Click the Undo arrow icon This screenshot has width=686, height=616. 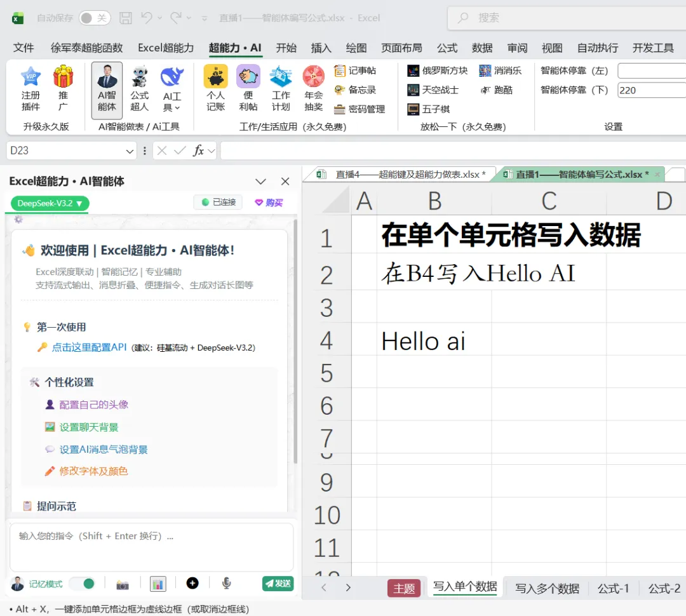(x=146, y=18)
